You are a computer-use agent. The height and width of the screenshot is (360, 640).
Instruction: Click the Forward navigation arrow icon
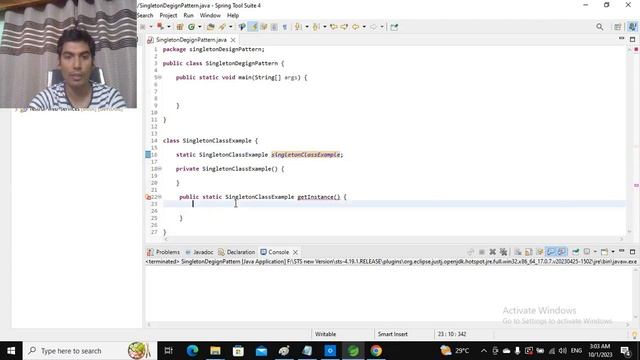click(x=373, y=27)
